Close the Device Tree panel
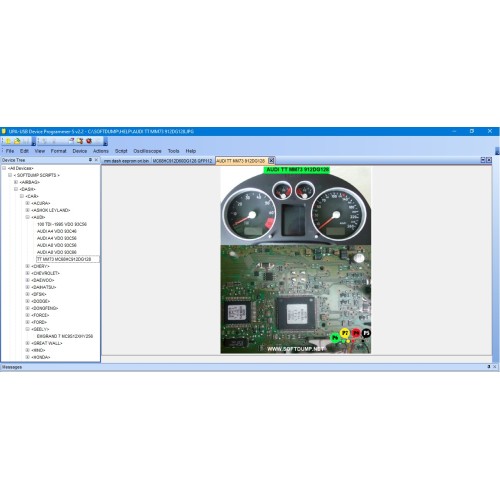This screenshot has width=500, height=500. coord(96,160)
